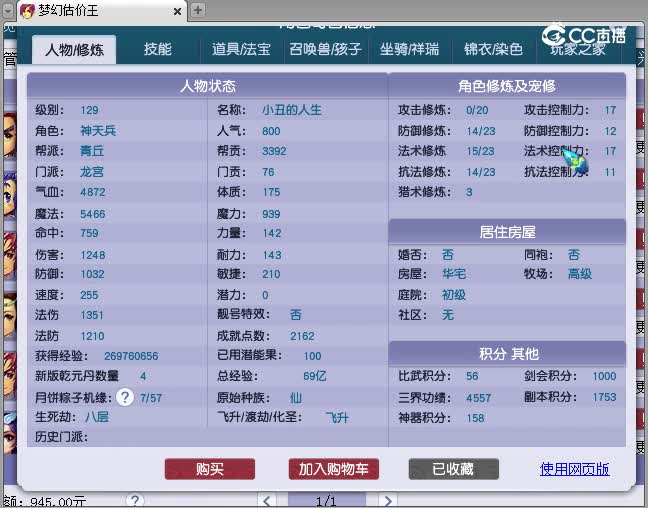Click the question mark beside 月饼粽子机缘

point(125,397)
